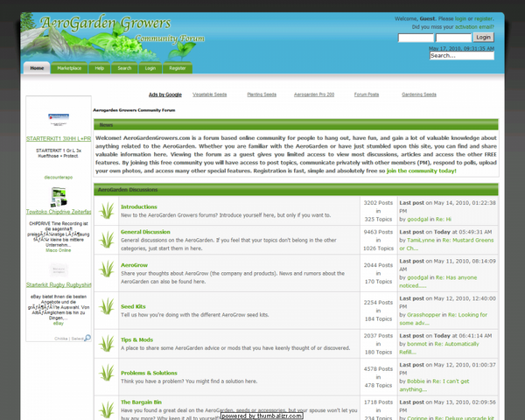Click the Aerogarden Growers Community Forum breadcrumb
Screen dimensions: 525x420
coord(134,110)
